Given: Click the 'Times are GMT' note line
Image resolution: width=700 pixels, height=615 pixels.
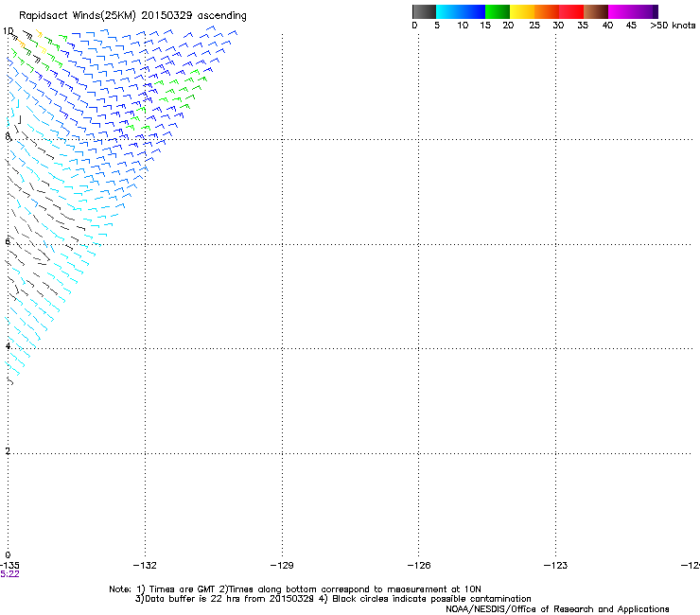Looking at the screenshot, I should point(295,589).
